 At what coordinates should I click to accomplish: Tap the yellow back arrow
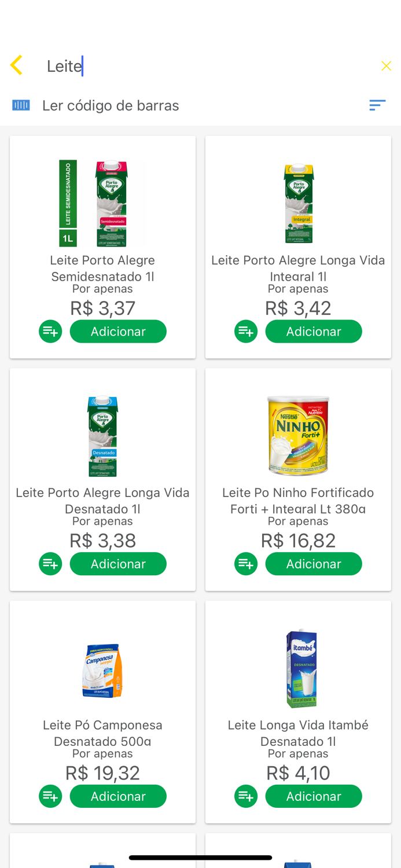tap(16, 65)
